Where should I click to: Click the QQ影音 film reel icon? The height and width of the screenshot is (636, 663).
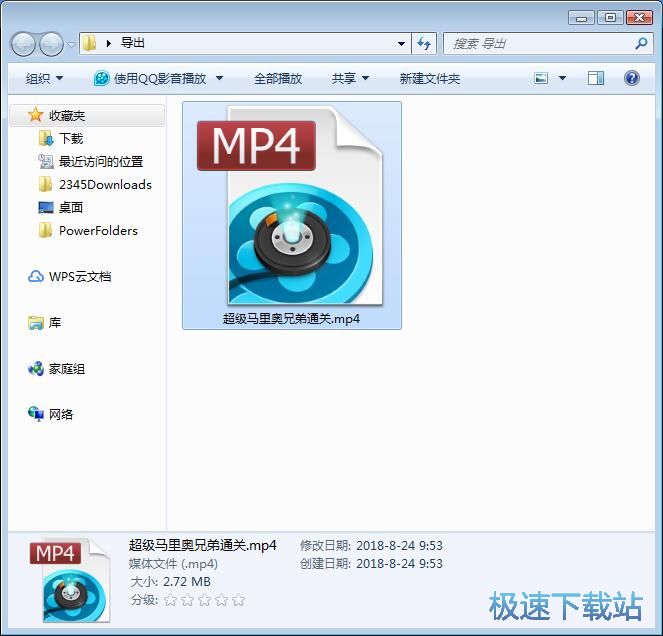(101, 78)
